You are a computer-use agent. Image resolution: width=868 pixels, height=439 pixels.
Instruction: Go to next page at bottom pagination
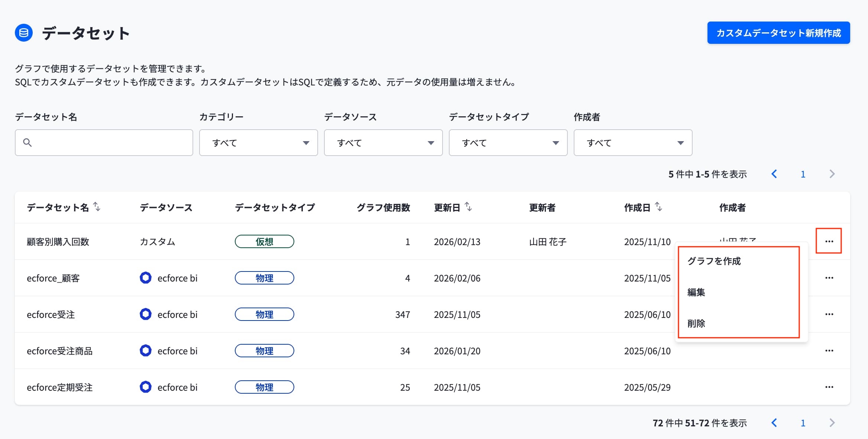pos(832,423)
